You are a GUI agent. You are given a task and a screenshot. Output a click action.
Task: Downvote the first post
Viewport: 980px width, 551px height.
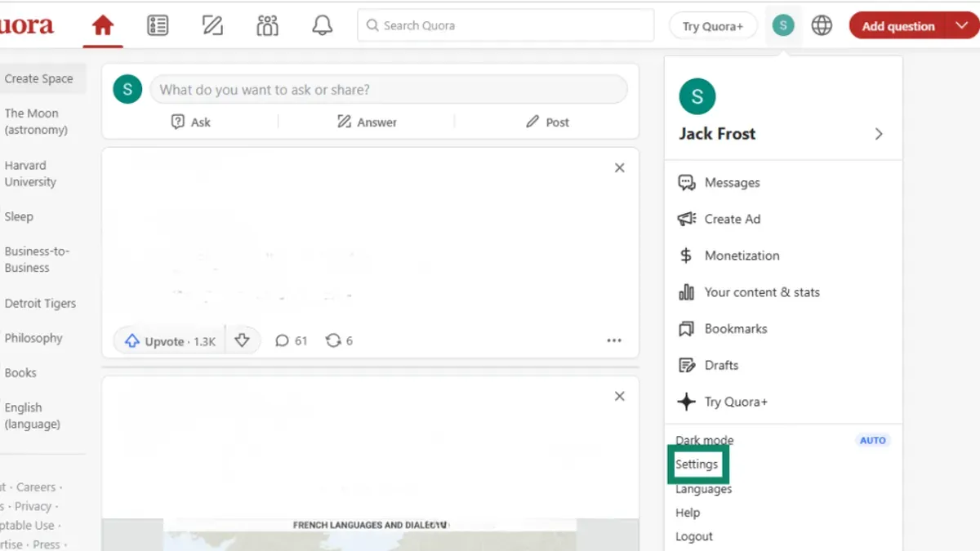(242, 341)
